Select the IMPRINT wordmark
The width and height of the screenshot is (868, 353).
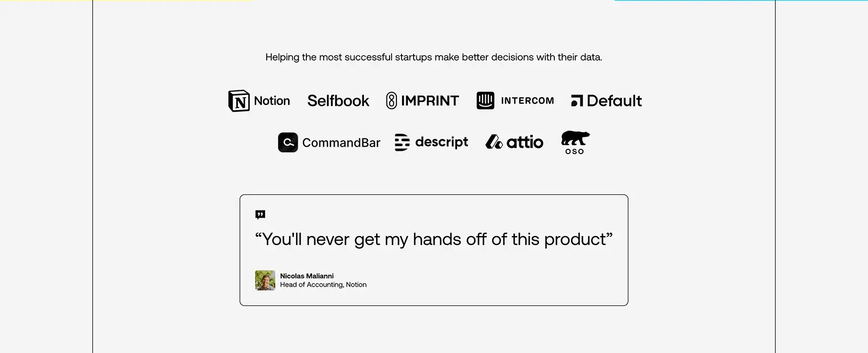[430, 101]
